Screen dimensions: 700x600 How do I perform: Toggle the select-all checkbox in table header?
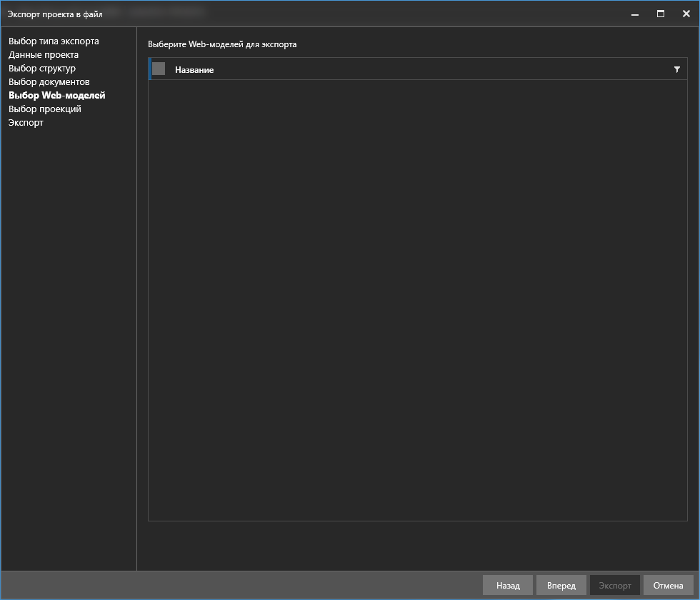pos(159,69)
